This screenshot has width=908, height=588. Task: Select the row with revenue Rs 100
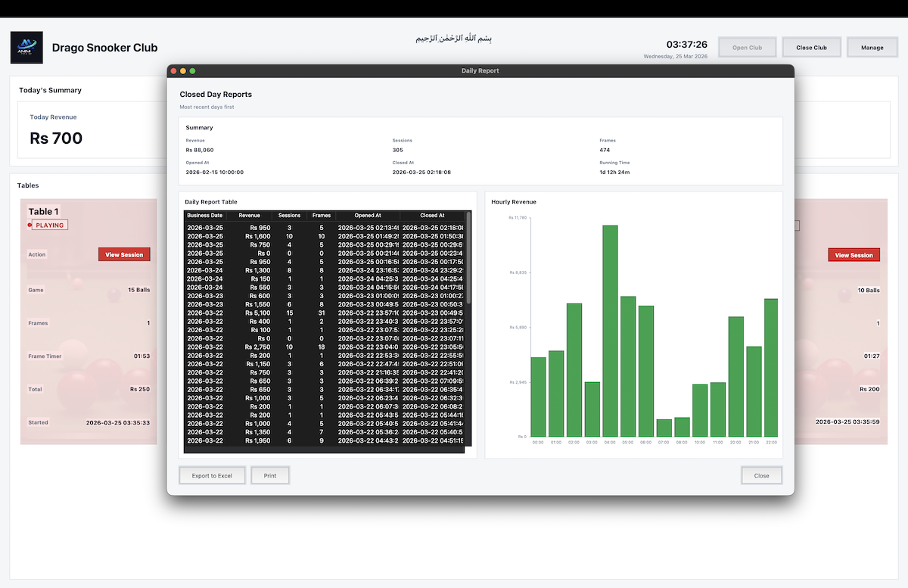coord(325,330)
